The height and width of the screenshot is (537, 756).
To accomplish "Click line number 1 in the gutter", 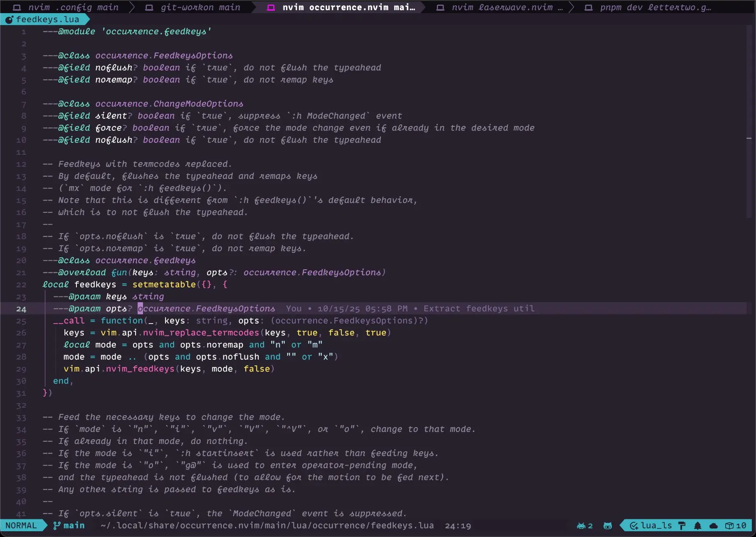I will pyautogui.click(x=23, y=32).
